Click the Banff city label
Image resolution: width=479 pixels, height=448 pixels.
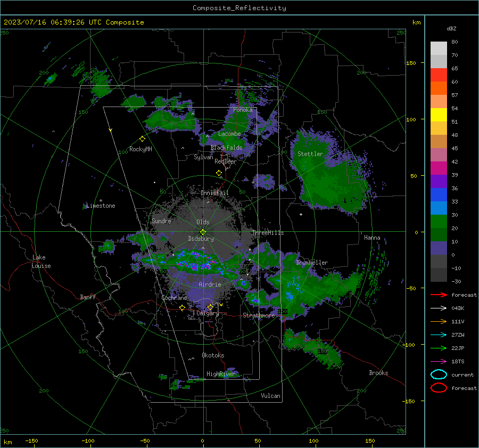(x=88, y=297)
